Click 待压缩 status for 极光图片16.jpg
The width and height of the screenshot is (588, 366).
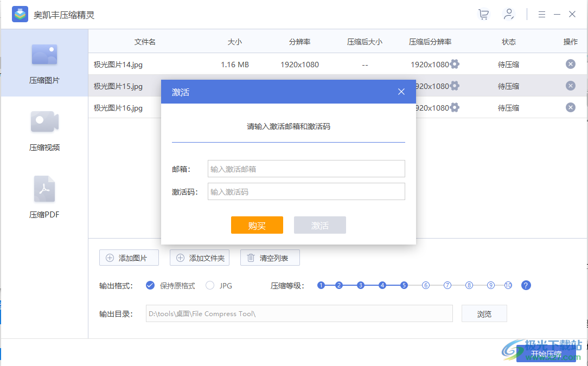click(x=508, y=108)
